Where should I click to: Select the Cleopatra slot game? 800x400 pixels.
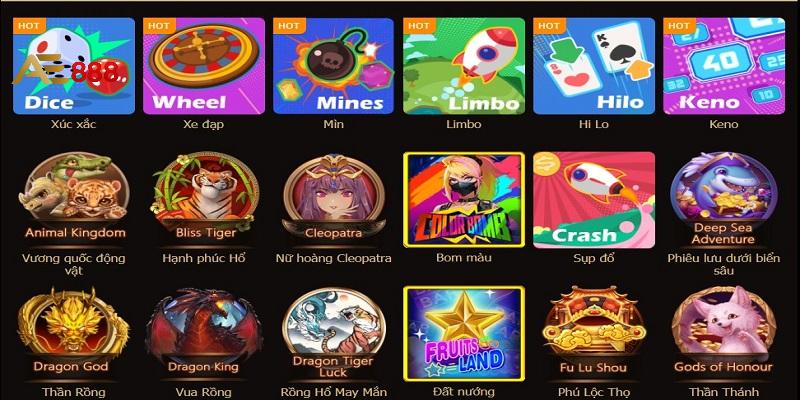click(x=334, y=197)
